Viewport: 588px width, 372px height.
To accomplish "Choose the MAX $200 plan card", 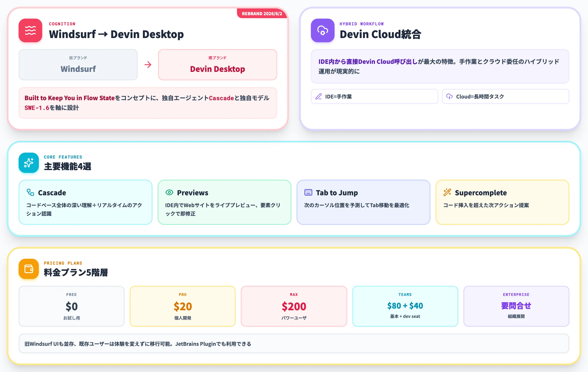I will (x=294, y=306).
